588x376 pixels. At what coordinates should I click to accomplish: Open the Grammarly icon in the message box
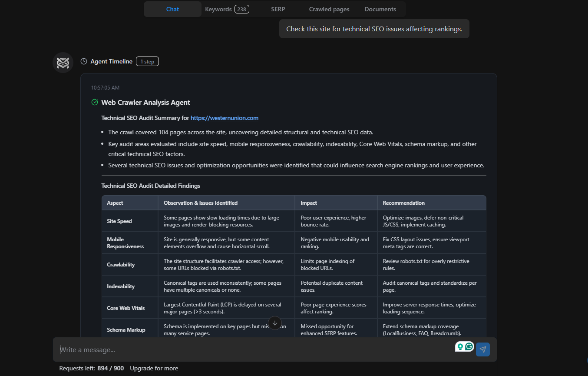pyautogui.click(x=469, y=346)
